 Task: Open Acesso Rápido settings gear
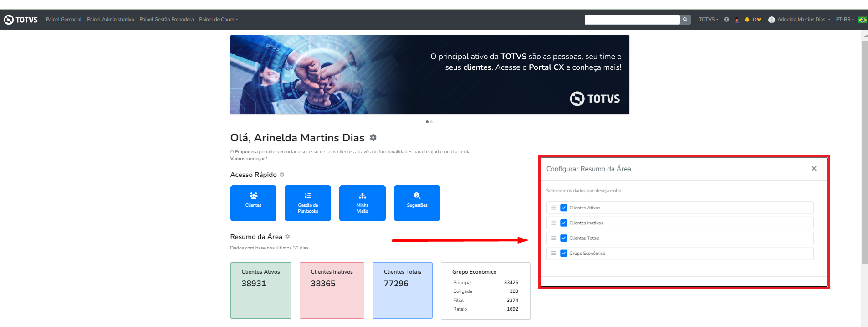(282, 175)
